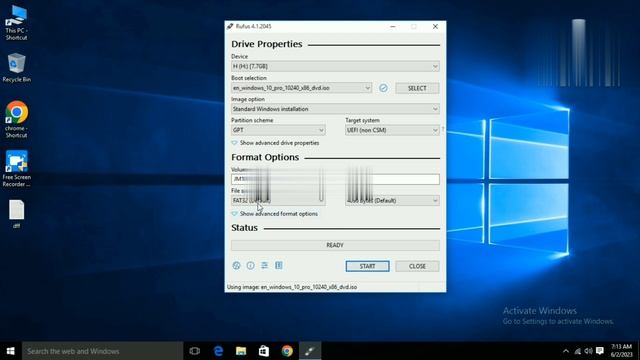The width and height of the screenshot is (640, 360).
Task: Open File Explorer from the taskbar
Action: (241, 351)
